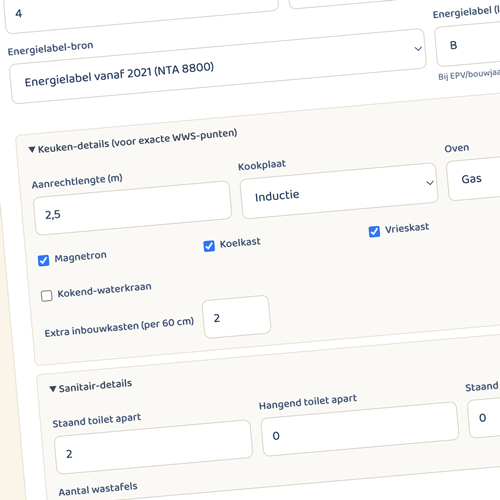Open the Energielabel-bron dropdown
Image resolution: width=500 pixels, height=500 pixels.
[x=218, y=66]
